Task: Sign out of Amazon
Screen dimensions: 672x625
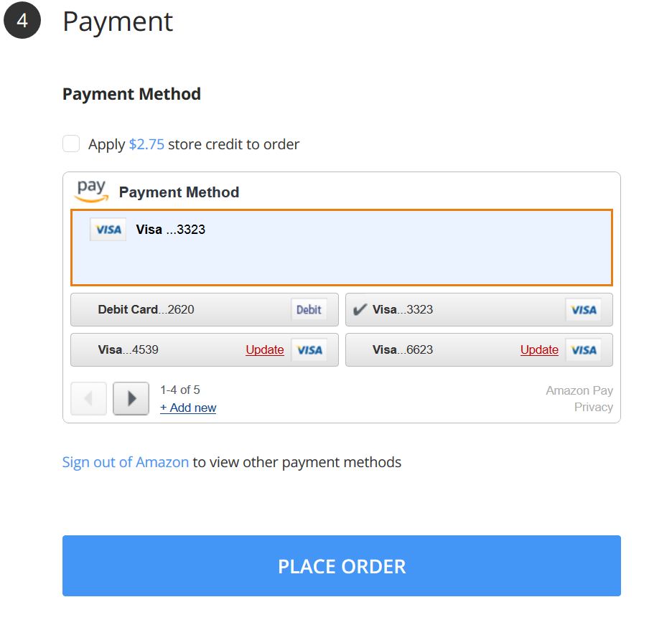Action: coord(126,462)
